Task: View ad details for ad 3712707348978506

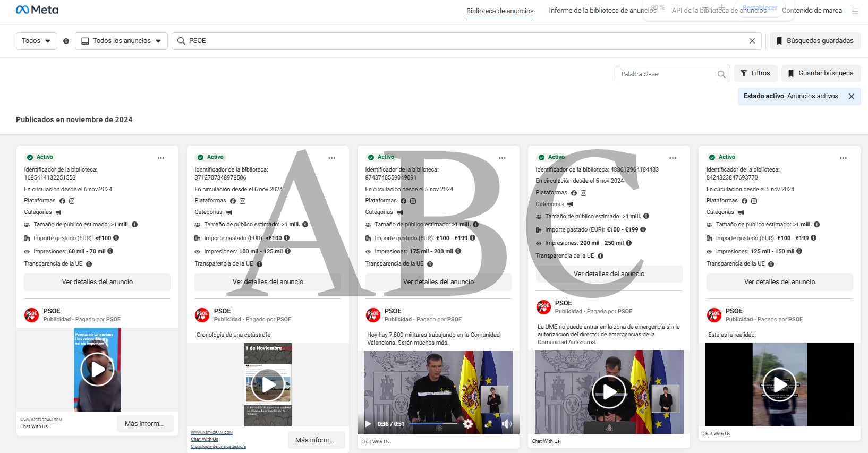Action: point(268,282)
